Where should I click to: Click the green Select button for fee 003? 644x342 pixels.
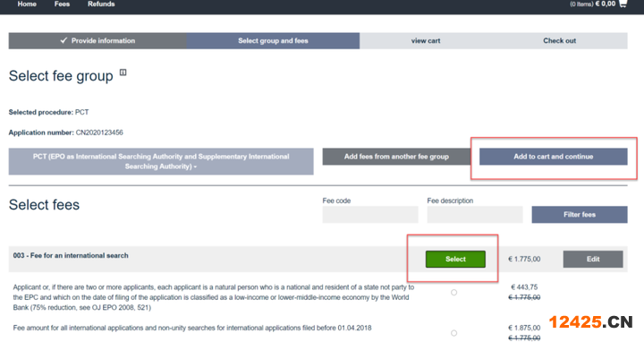pyautogui.click(x=455, y=259)
